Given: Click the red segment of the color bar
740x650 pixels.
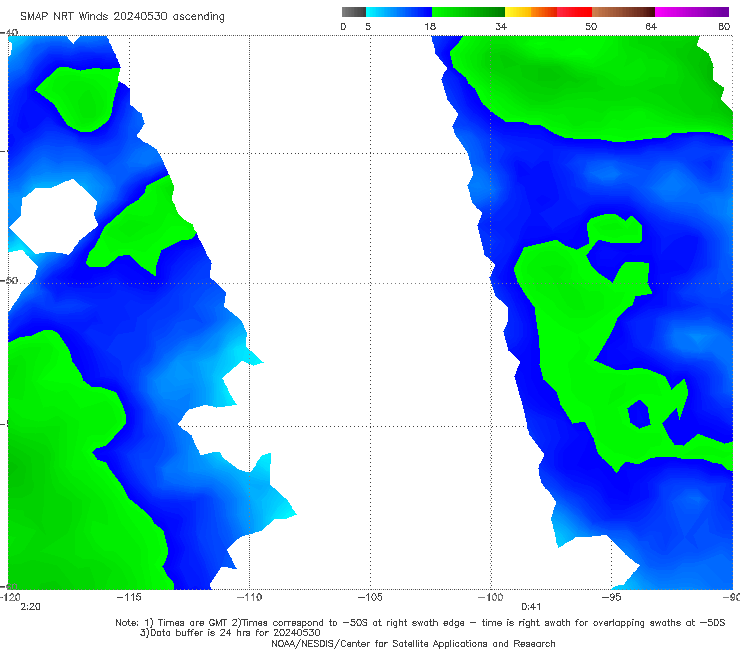Looking at the screenshot, I should coord(574,12).
